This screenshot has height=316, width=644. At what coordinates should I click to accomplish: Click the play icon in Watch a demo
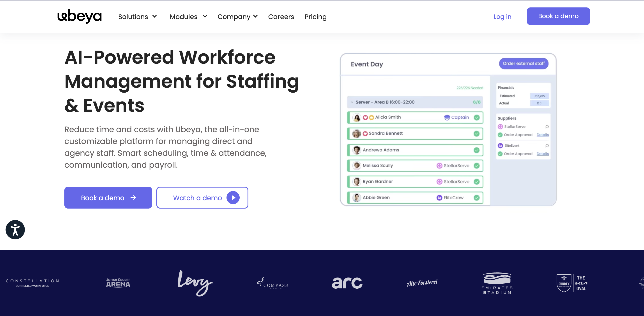point(233,198)
